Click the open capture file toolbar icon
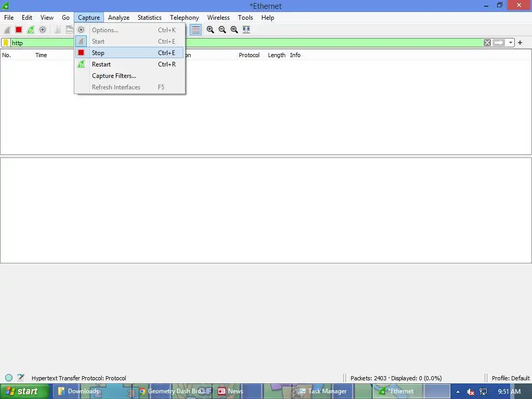 pyautogui.click(x=57, y=30)
